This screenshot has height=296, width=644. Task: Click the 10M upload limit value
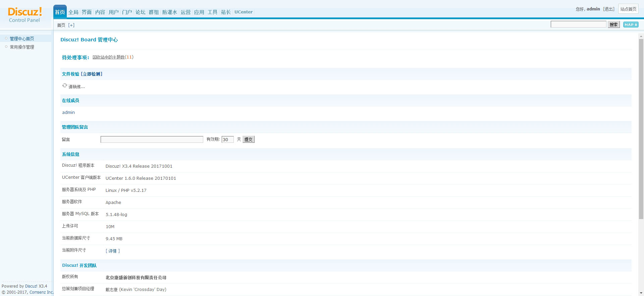110,226
